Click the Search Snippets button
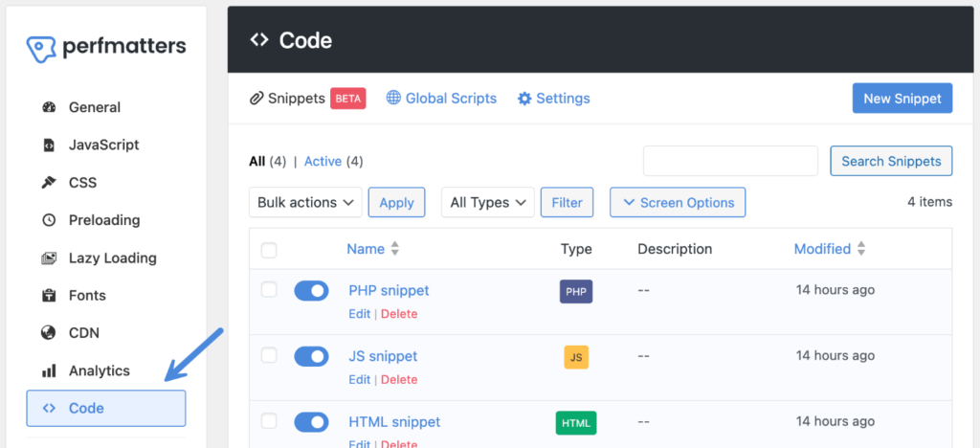Image resolution: width=980 pixels, height=448 pixels. click(891, 161)
